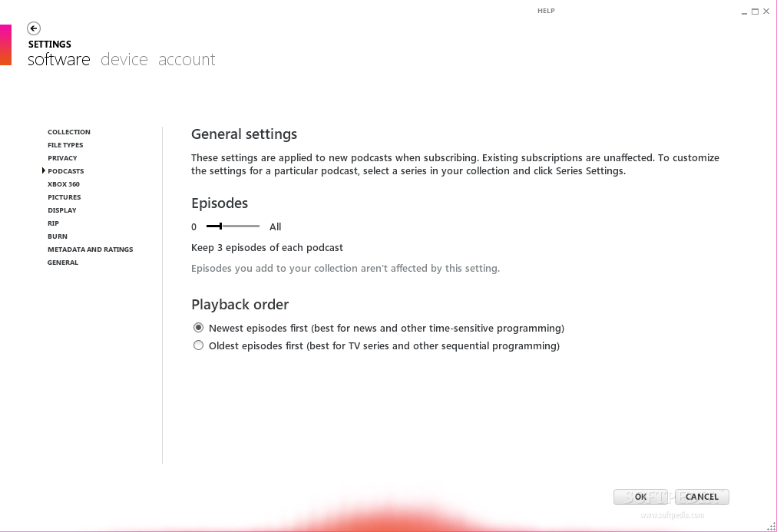Open the device settings tab
Viewport: 777px width, 532px height.
point(124,59)
